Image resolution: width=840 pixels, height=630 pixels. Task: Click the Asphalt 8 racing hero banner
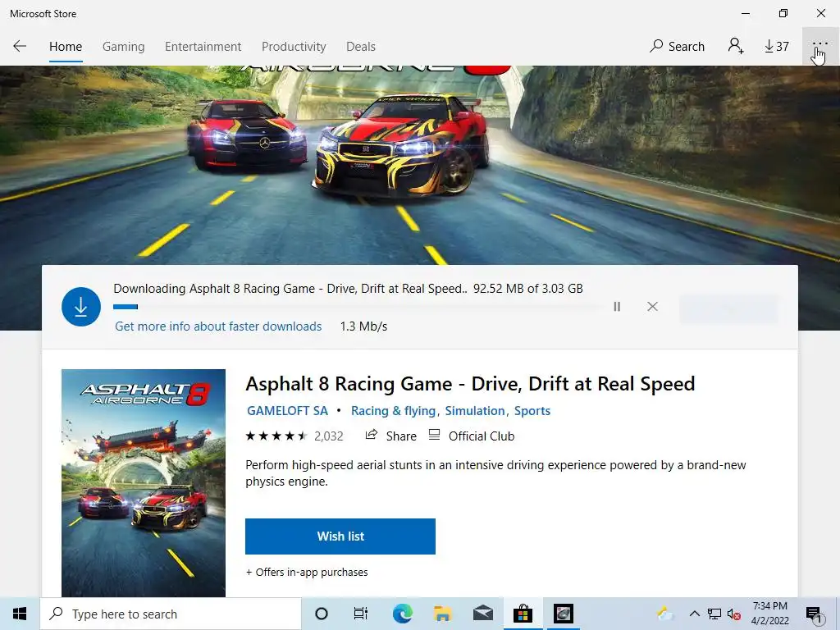[x=420, y=165]
